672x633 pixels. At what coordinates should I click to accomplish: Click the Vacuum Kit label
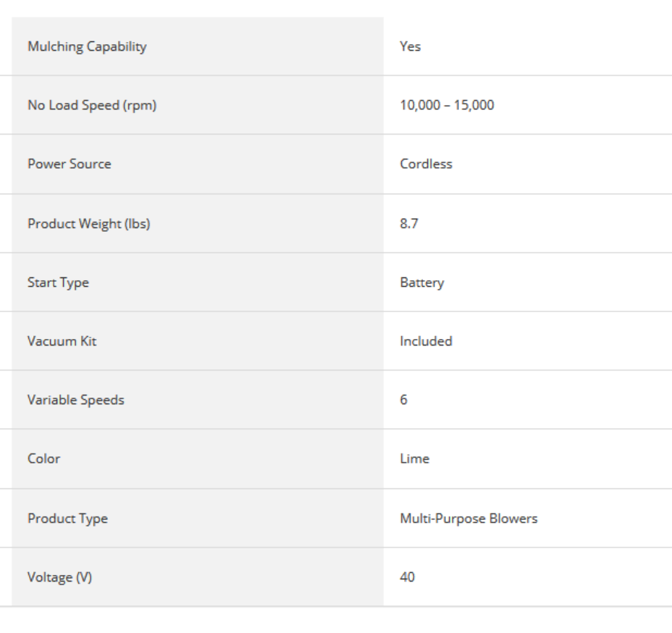point(62,341)
